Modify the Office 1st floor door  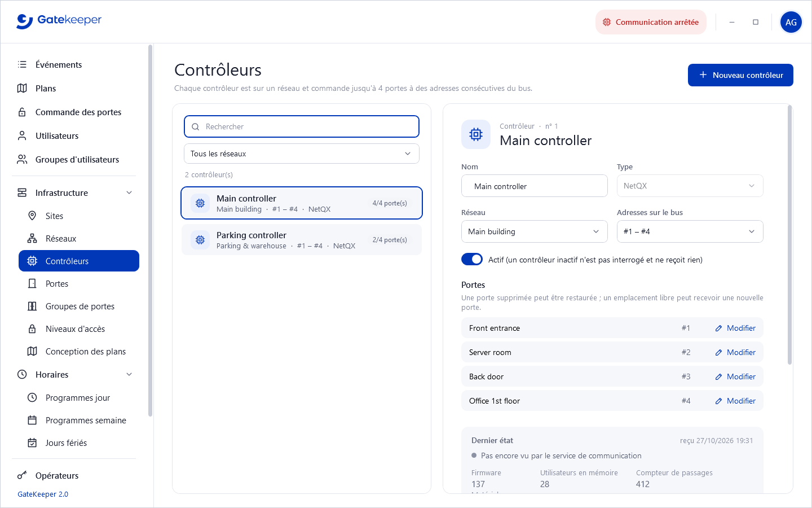(x=735, y=401)
